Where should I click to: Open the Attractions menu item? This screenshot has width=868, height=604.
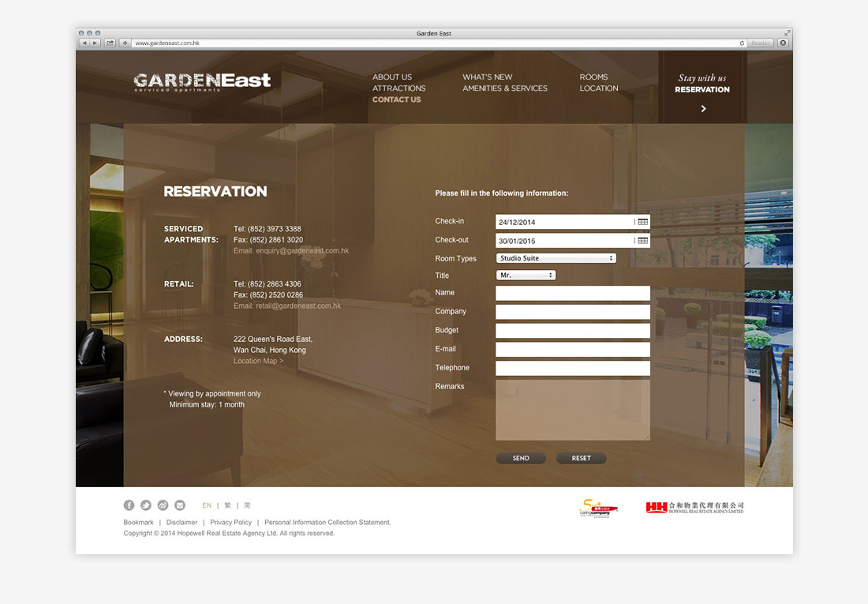[x=398, y=88]
